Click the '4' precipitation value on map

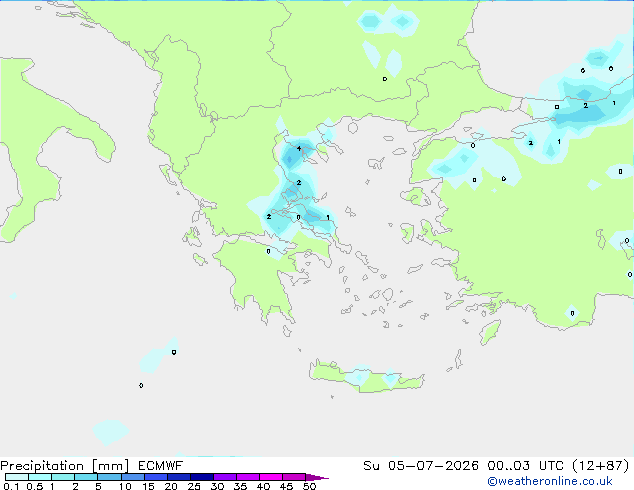click(299, 148)
